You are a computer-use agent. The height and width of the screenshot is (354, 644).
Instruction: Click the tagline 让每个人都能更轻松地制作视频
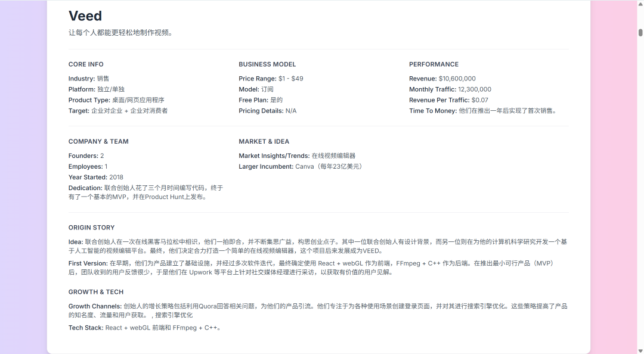(120, 33)
